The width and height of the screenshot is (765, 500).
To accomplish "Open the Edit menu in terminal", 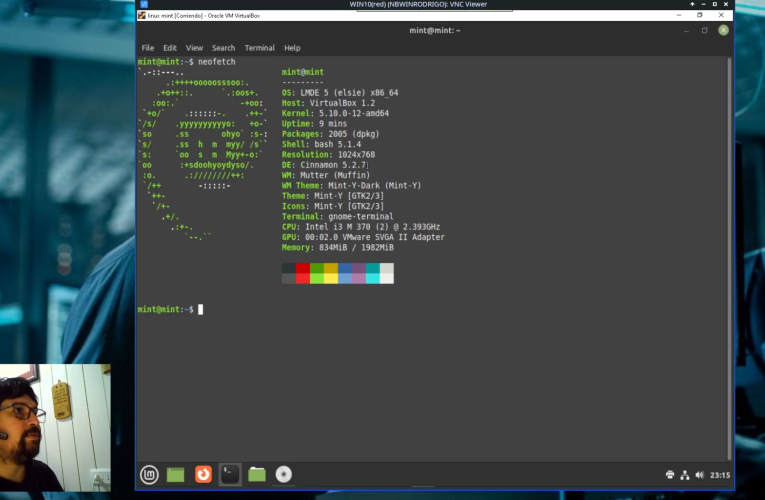I will 170,48.
